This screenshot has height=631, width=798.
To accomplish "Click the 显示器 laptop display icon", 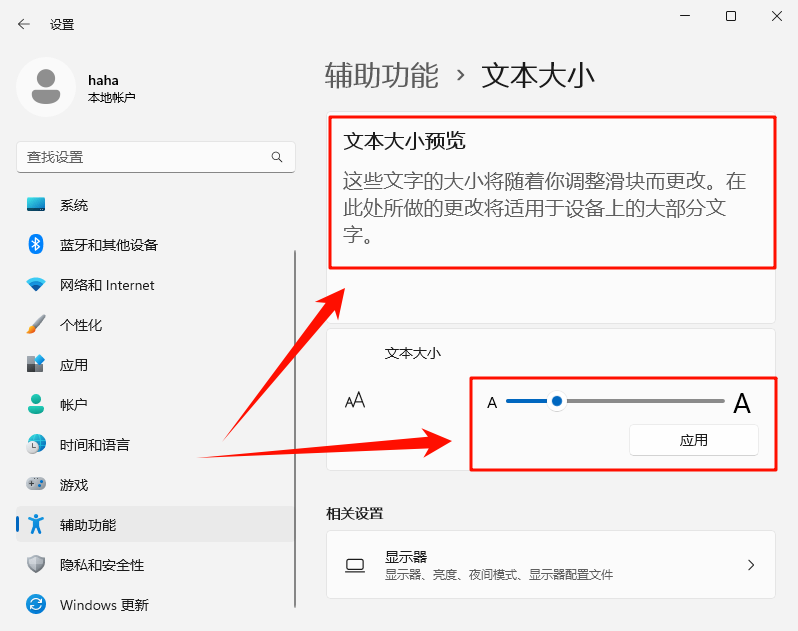I will click(x=355, y=565).
